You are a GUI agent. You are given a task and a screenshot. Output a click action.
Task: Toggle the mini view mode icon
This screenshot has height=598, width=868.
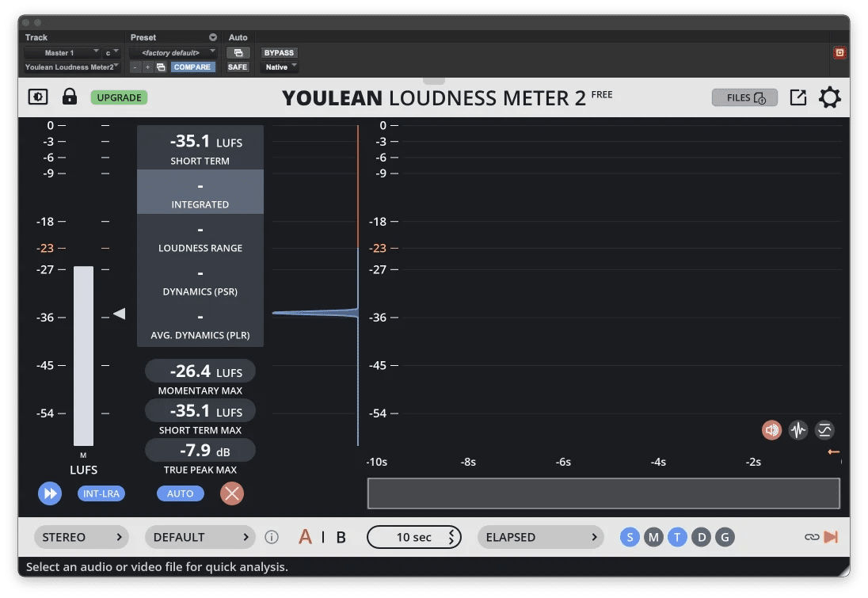pos(38,97)
